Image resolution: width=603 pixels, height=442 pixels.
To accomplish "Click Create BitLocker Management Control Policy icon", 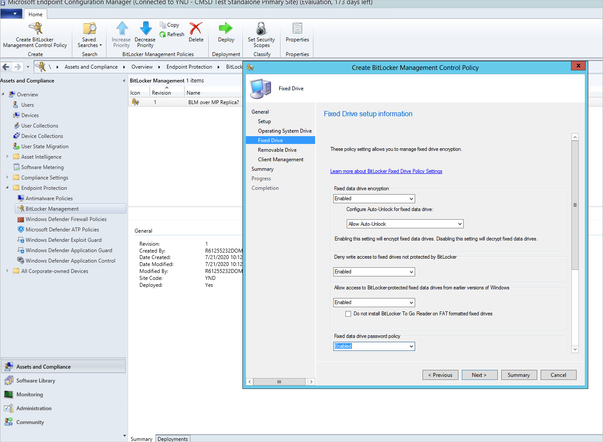I will tap(35, 28).
